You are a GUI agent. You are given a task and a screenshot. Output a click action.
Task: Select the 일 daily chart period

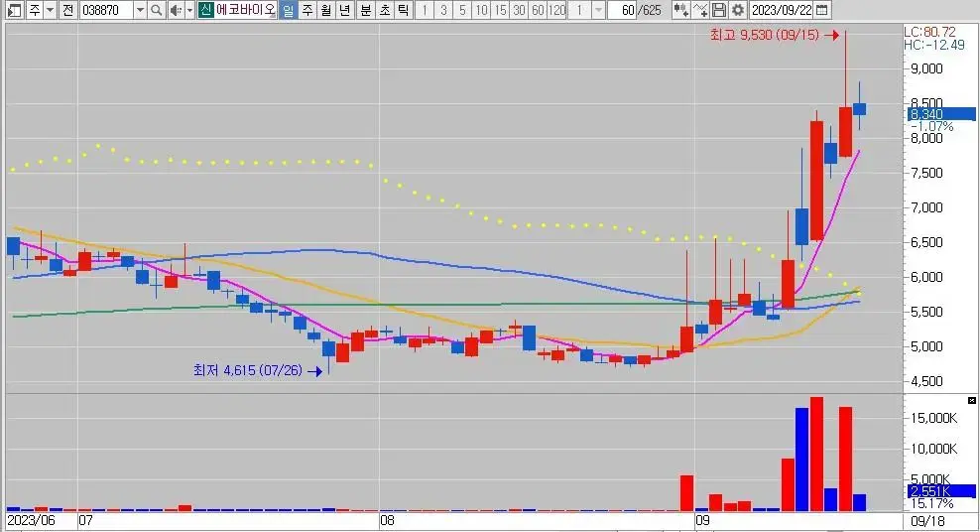pyautogui.click(x=288, y=10)
